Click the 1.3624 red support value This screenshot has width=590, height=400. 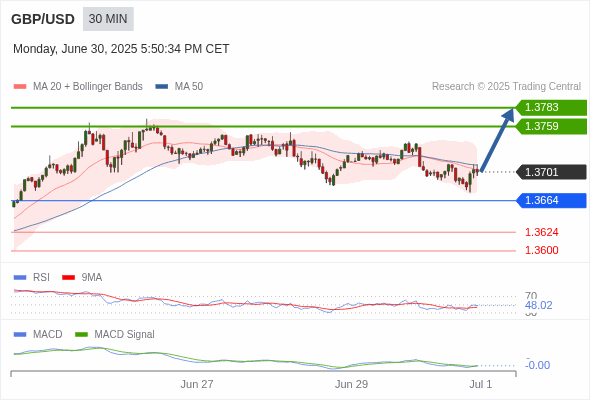point(541,232)
